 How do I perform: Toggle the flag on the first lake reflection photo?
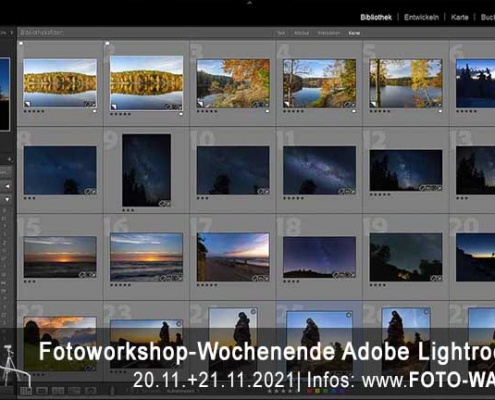coord(21,43)
